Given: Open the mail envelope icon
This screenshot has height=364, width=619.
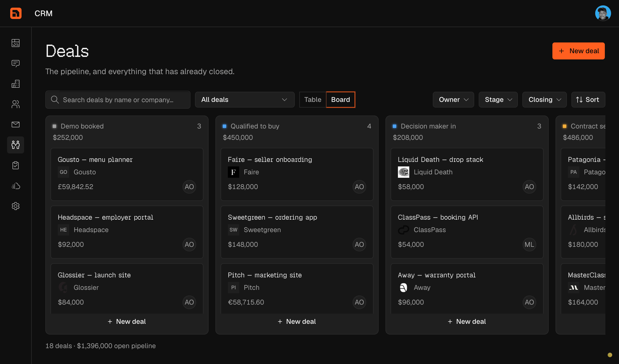Looking at the screenshot, I should [x=16, y=125].
